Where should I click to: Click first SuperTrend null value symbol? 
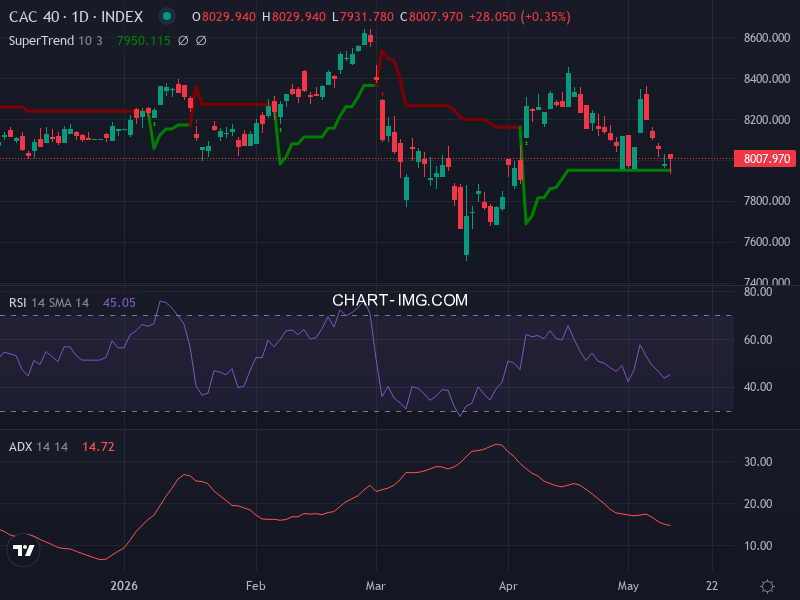point(183,40)
